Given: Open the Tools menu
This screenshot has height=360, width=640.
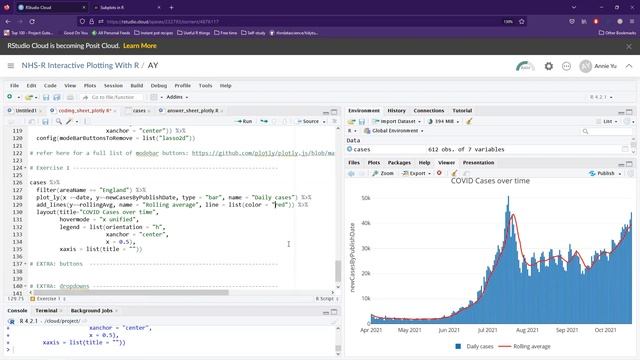Looking at the screenshot, I should click(x=205, y=86).
